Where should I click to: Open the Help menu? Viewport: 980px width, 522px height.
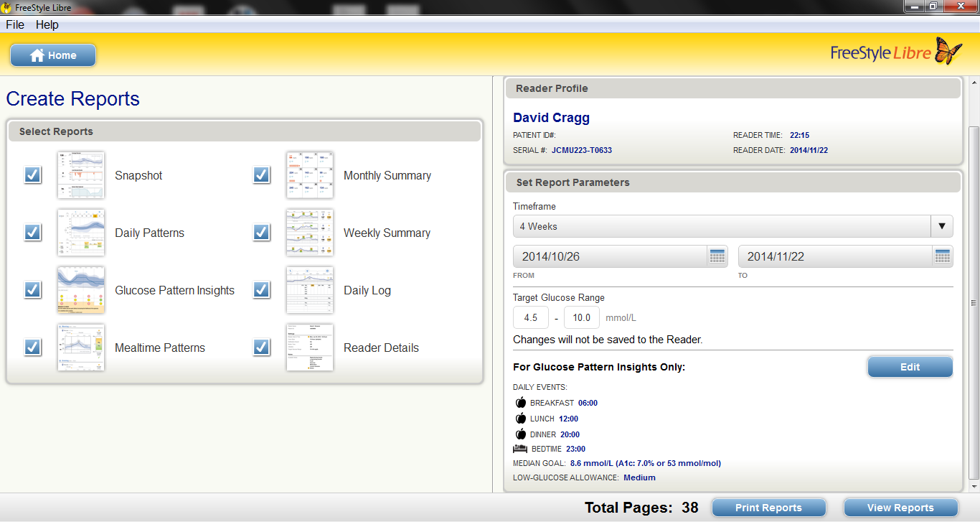click(47, 24)
